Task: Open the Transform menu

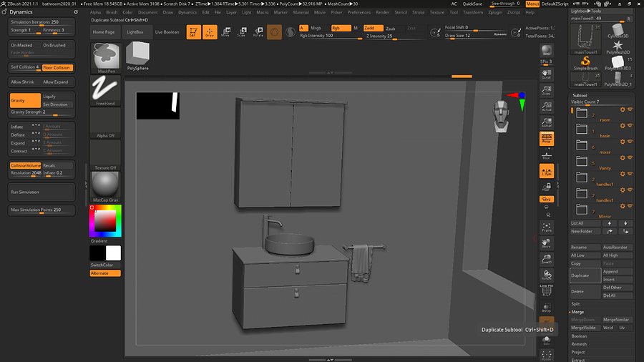Action: tap(473, 12)
